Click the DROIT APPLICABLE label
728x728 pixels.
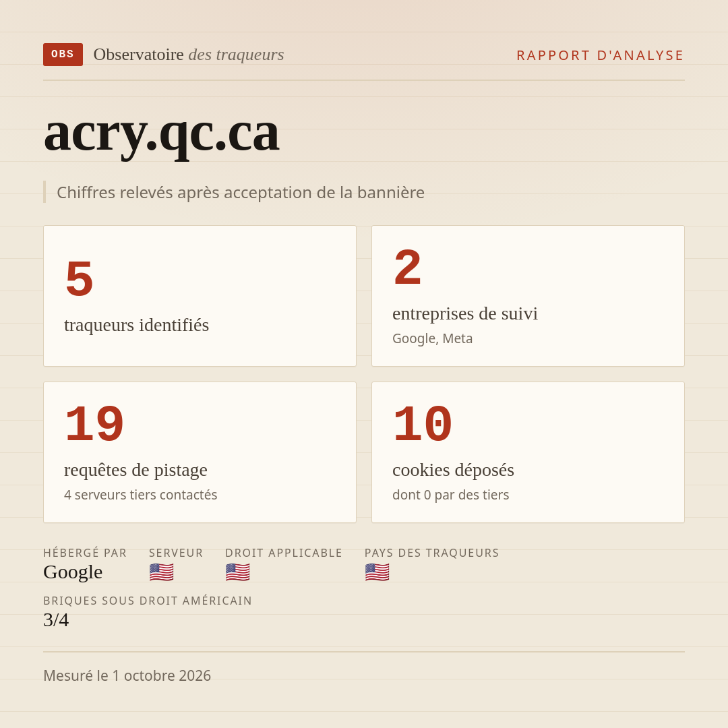284,553
